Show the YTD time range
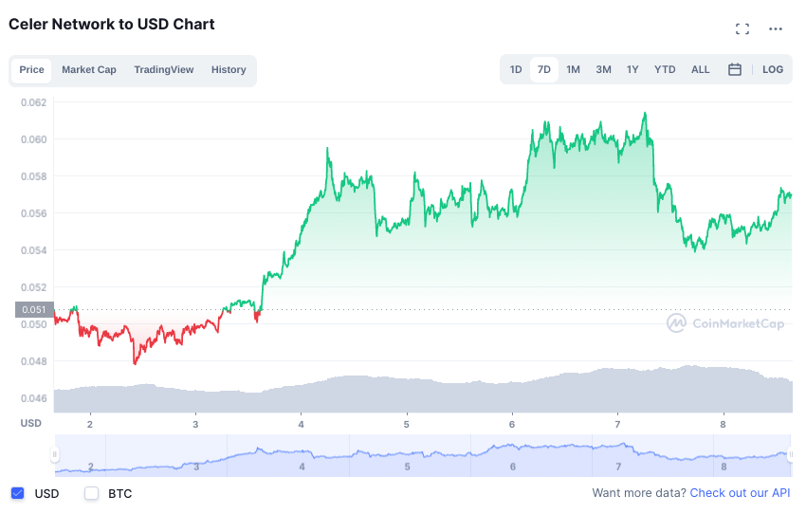The height and width of the screenshot is (532, 806). tap(665, 69)
